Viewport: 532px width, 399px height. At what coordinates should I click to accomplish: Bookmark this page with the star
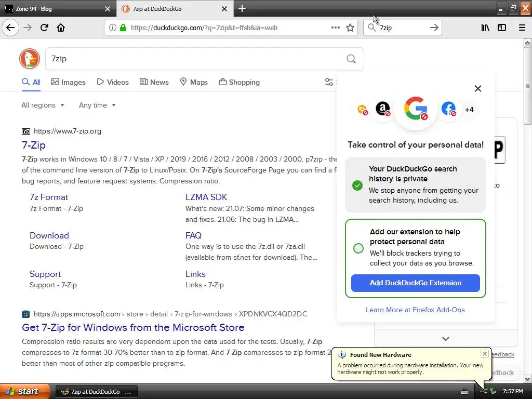coord(350,28)
